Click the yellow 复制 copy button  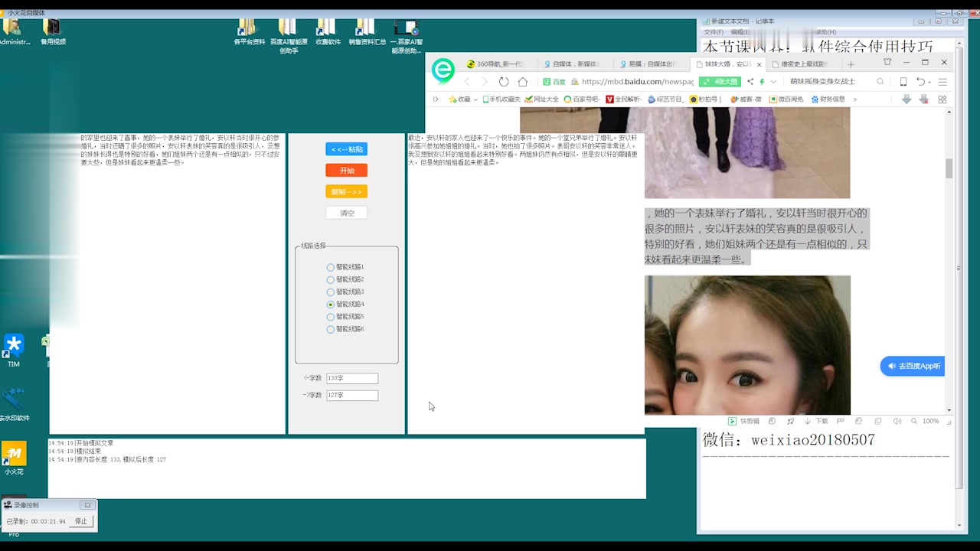(346, 192)
